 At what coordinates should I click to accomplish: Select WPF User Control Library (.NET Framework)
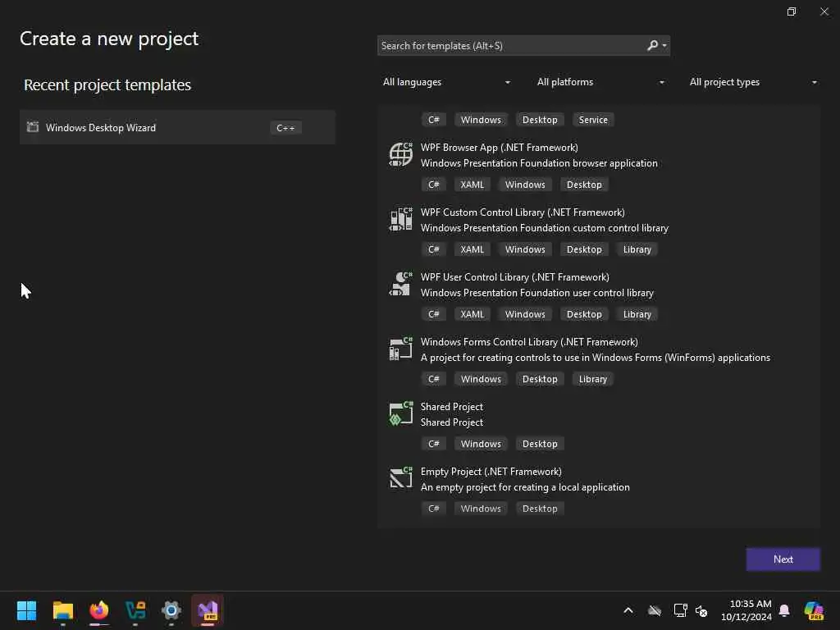(515, 277)
